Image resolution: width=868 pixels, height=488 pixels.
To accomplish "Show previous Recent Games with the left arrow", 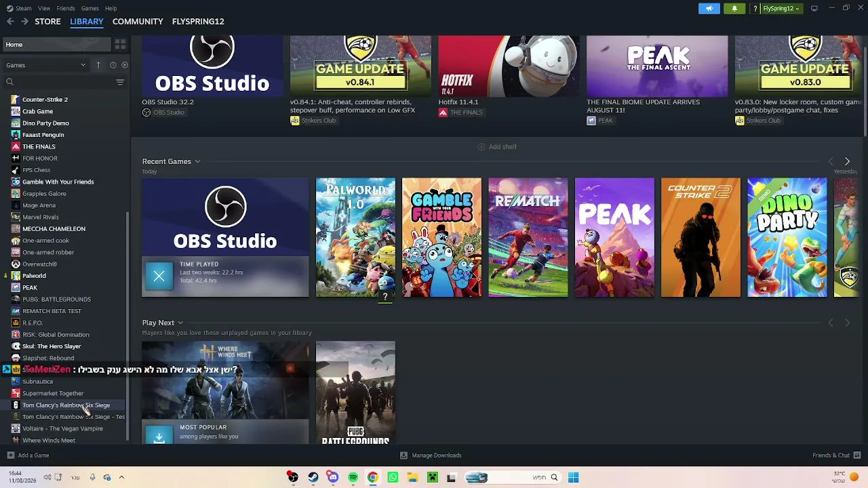I will tap(831, 162).
